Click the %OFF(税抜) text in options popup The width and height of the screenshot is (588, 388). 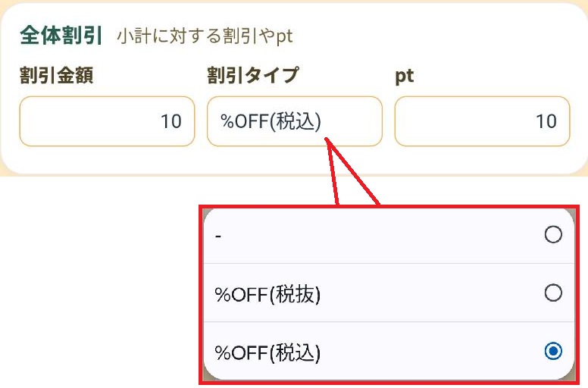point(268,294)
